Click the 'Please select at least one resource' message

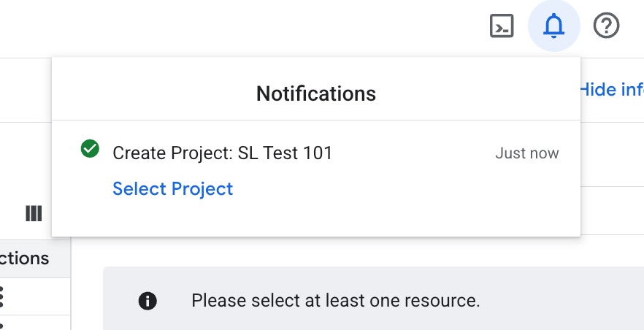coord(336,300)
